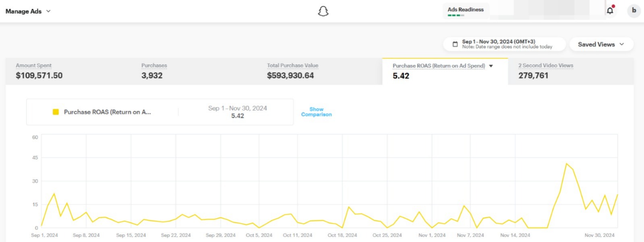
Task: Click the yellow Purchase ROAS legend swatch
Action: (56, 112)
